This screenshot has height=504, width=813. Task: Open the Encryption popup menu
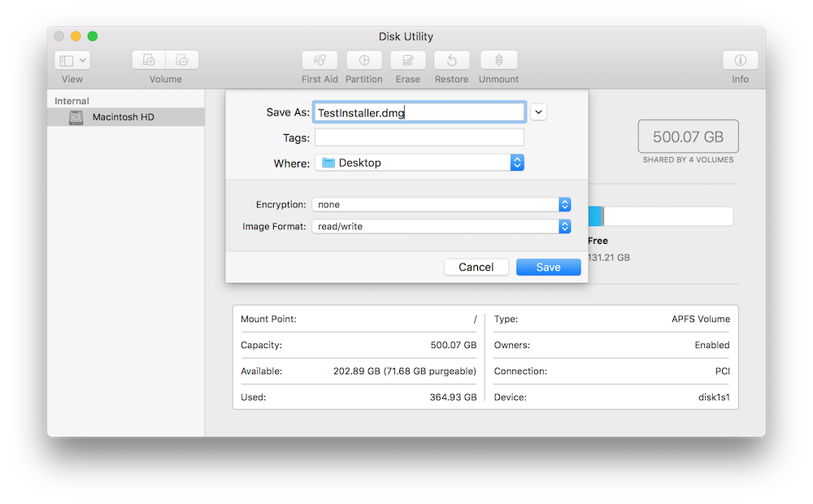pyautogui.click(x=441, y=205)
